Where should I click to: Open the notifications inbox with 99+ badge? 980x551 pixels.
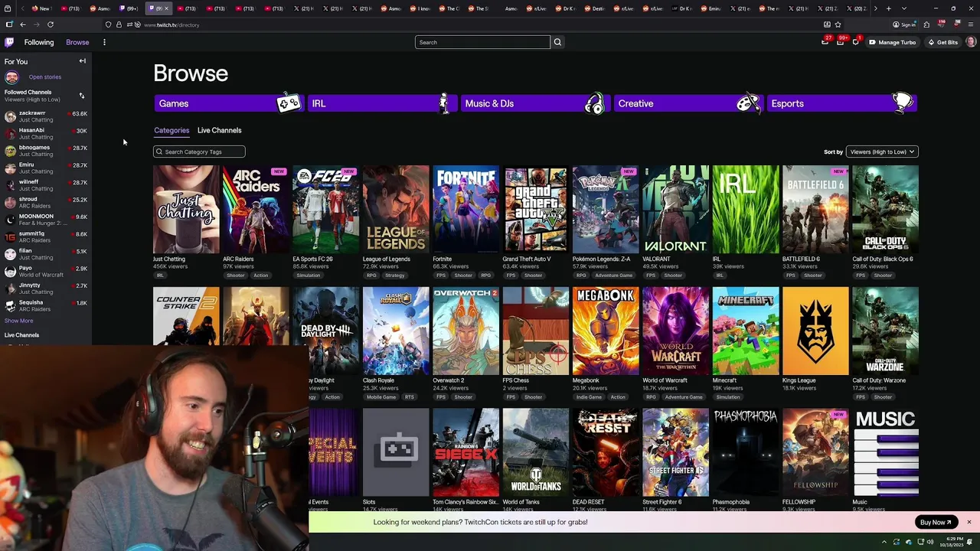pos(840,42)
